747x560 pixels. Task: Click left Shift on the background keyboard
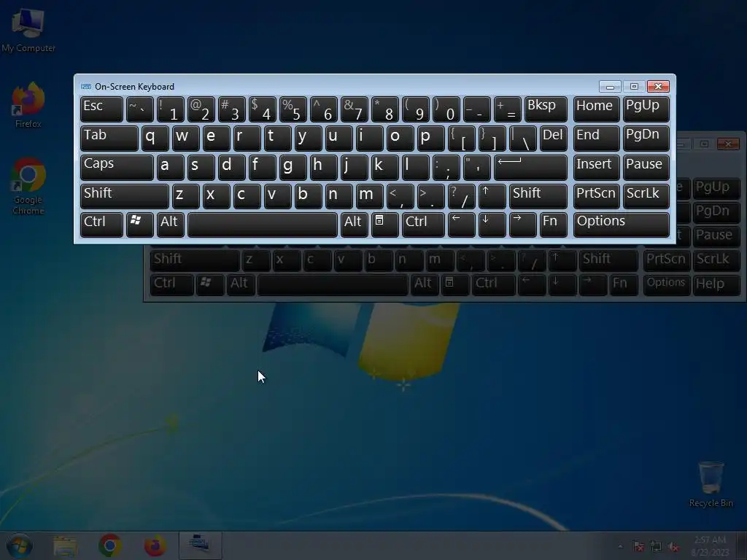[x=195, y=260]
